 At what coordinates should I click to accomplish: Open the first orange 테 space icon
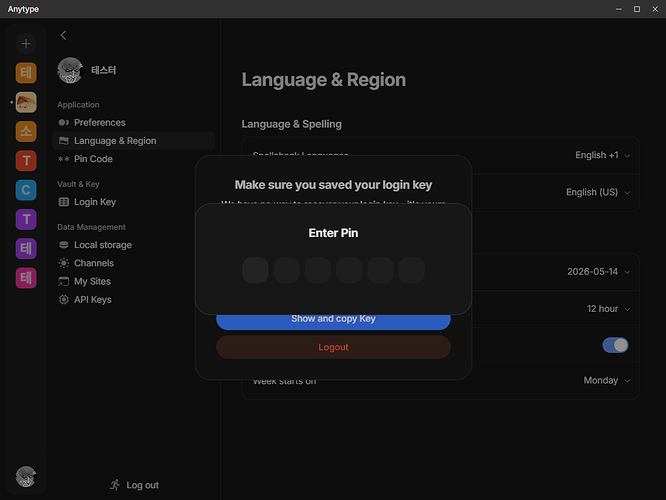tap(26, 73)
